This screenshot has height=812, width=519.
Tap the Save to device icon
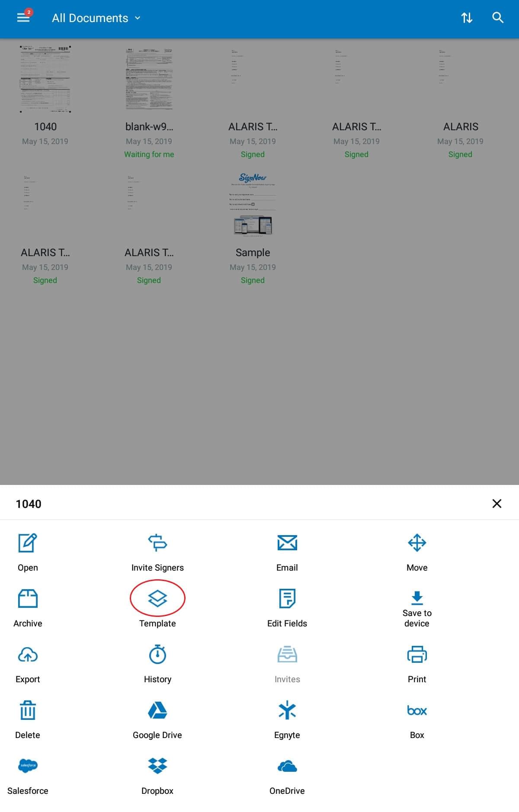click(417, 597)
